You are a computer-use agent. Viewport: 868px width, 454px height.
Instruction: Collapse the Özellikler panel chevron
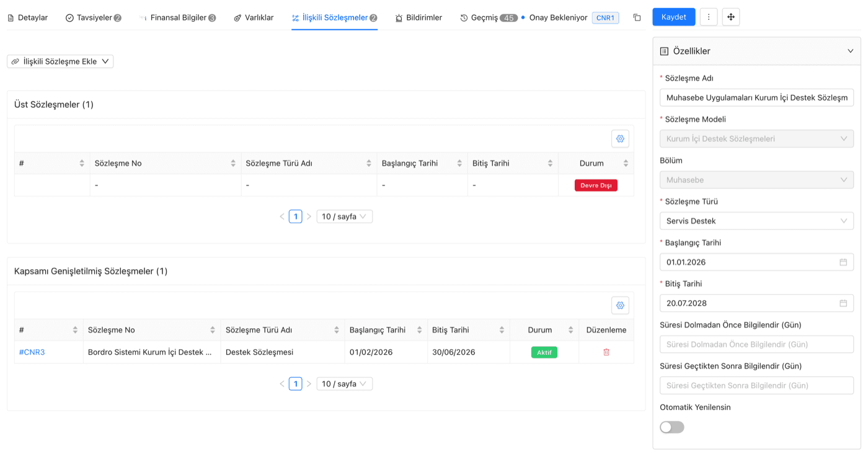point(850,51)
